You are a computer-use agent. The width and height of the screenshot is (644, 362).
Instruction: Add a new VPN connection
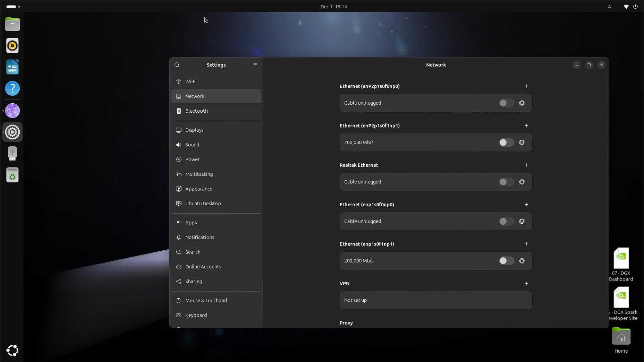point(526,283)
